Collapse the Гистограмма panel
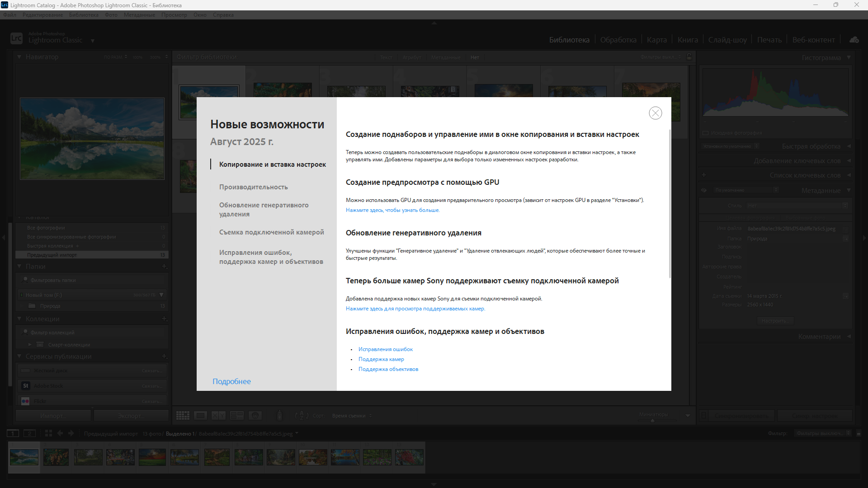Viewport: 868px width, 488px height. 849,57
